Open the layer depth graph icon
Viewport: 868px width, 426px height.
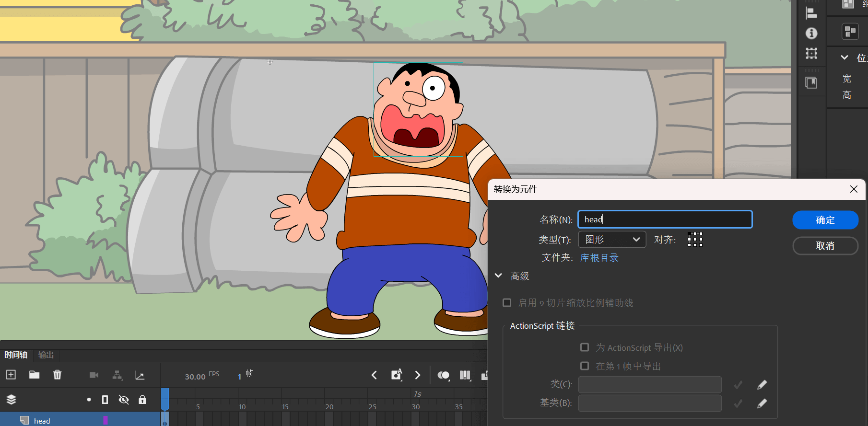(x=140, y=375)
